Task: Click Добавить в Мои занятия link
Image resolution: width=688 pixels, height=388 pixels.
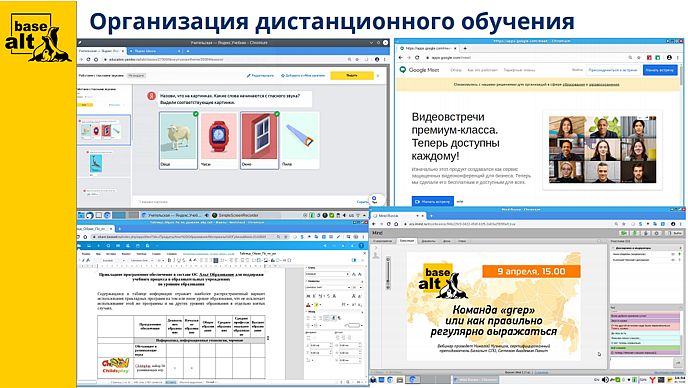Action: 303,75
